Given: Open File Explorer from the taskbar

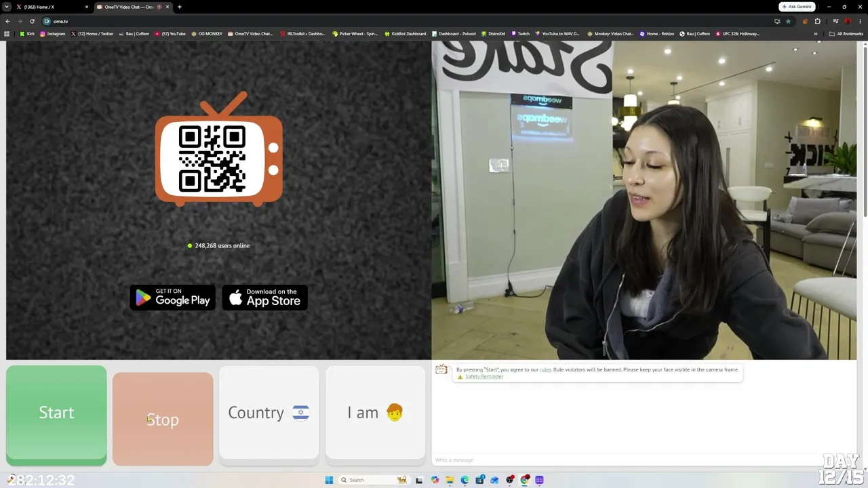Looking at the screenshot, I should pyautogui.click(x=450, y=480).
